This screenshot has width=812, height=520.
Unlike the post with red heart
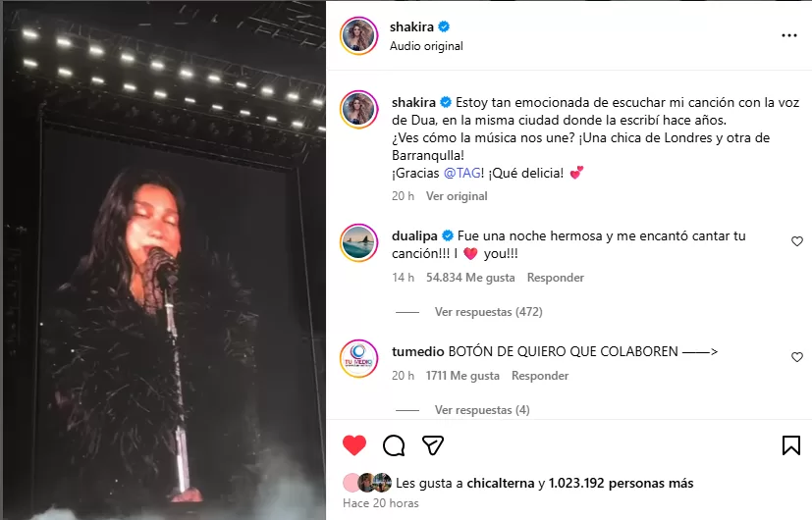coord(354,445)
